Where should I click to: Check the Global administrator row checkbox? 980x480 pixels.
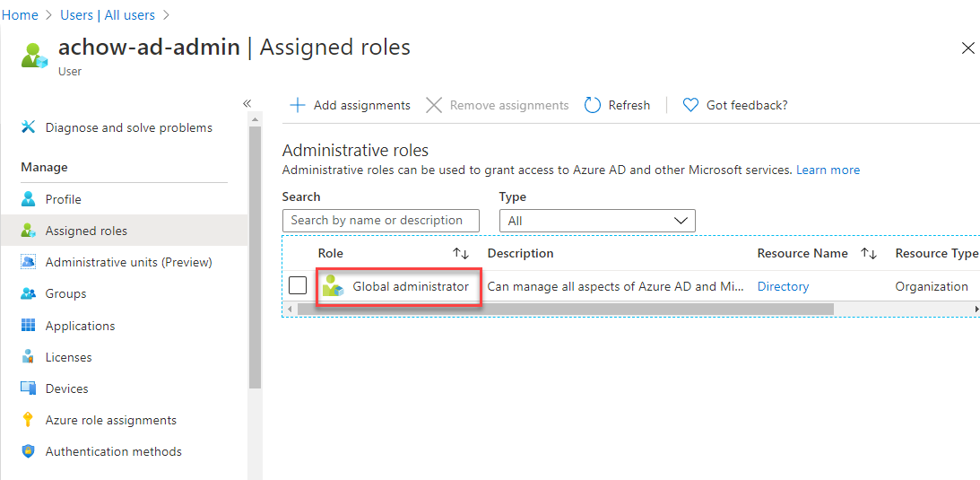pos(299,286)
